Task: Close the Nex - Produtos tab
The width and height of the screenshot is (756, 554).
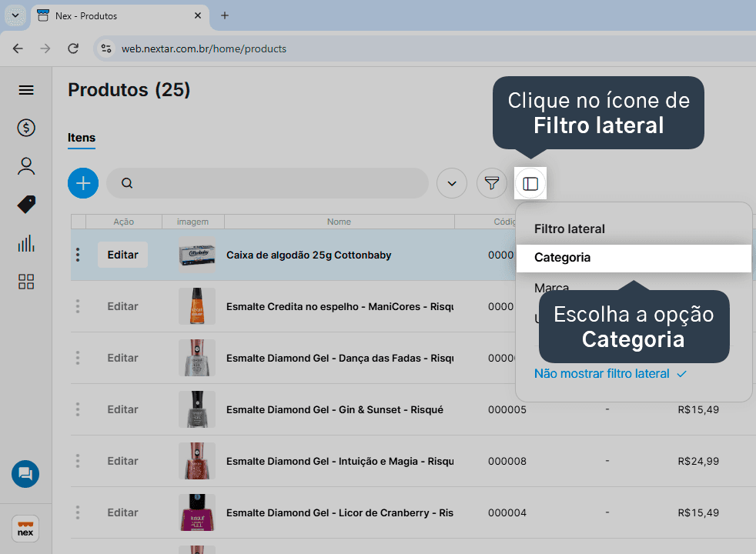Action: [x=198, y=15]
